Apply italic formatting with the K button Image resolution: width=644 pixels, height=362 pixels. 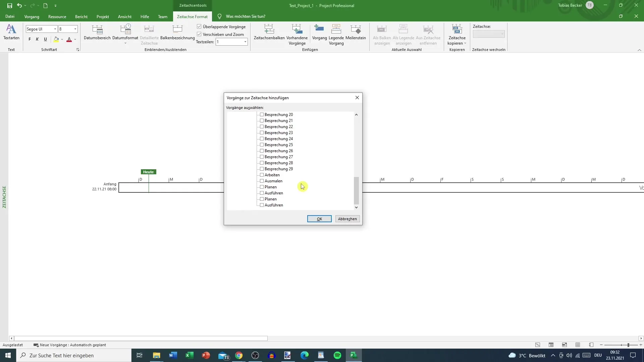pos(37,39)
